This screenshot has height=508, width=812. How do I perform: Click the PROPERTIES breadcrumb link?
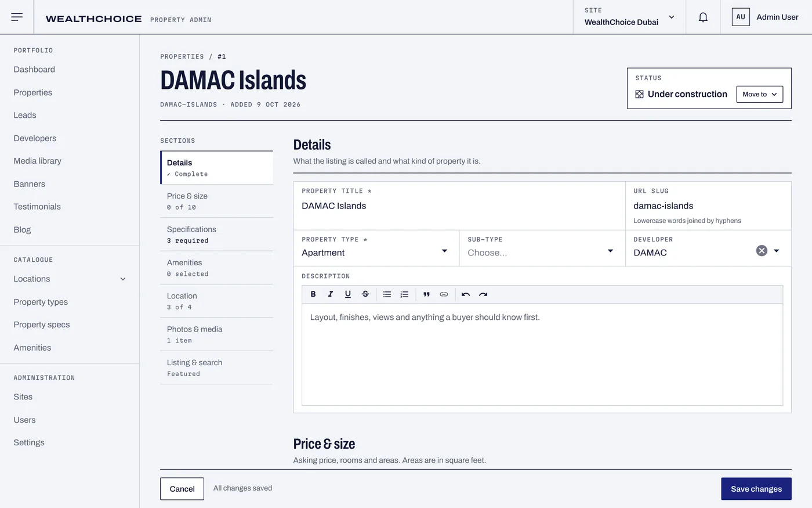coord(182,56)
